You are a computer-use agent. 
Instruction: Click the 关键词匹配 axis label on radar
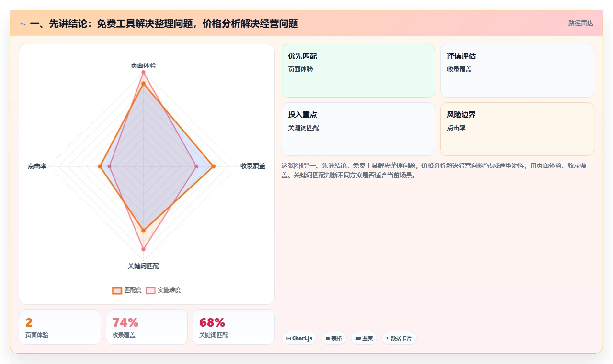[143, 266]
